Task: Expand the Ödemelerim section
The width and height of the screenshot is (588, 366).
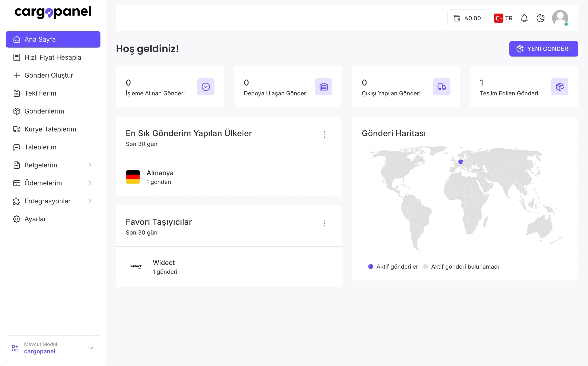Action: click(x=43, y=183)
